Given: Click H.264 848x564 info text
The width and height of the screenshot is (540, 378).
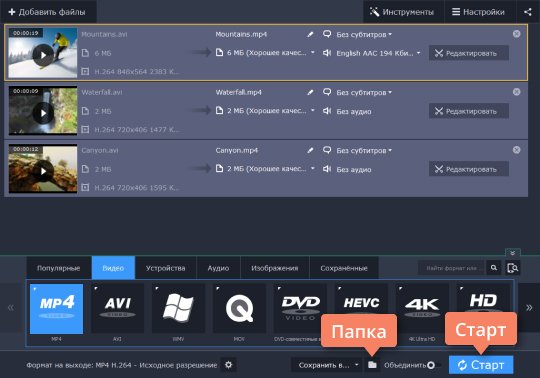Looking at the screenshot, I should point(137,72).
